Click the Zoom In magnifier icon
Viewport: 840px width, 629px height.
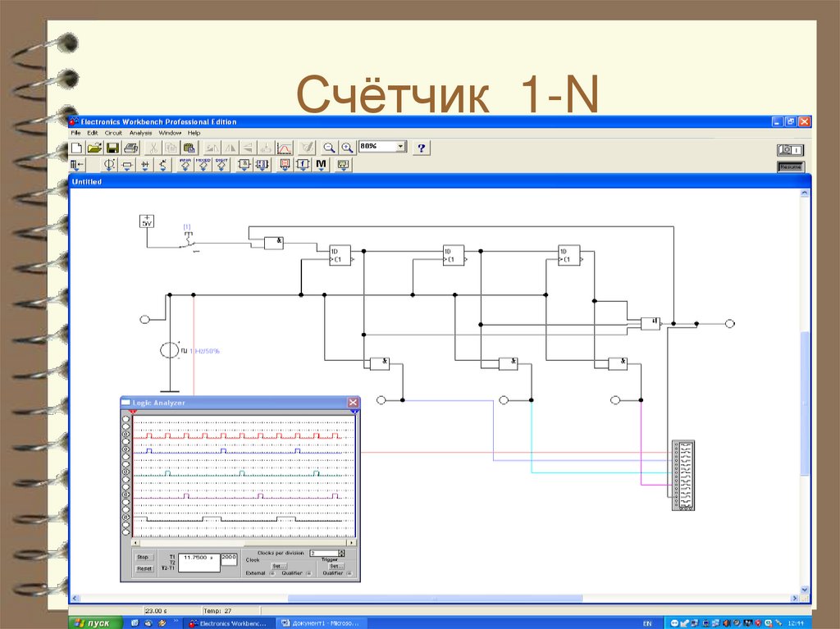click(x=347, y=148)
